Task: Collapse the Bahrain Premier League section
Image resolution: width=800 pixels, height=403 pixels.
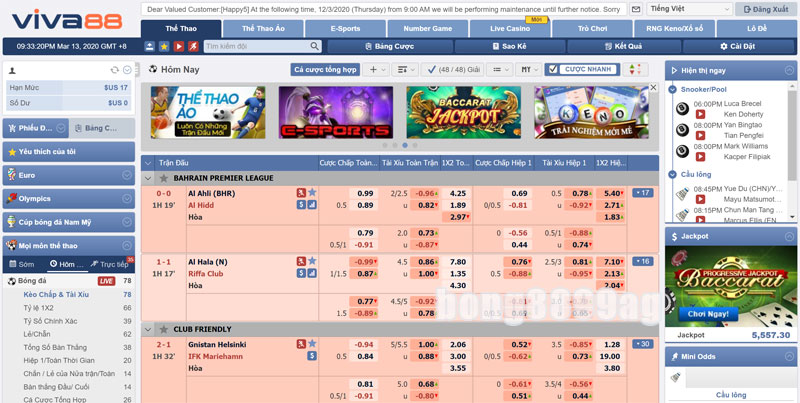Action: tap(148, 178)
